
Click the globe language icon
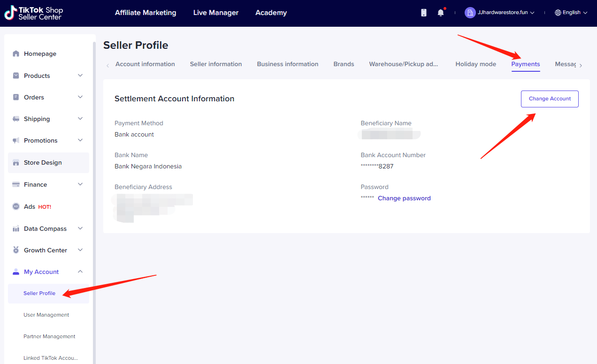click(x=558, y=13)
